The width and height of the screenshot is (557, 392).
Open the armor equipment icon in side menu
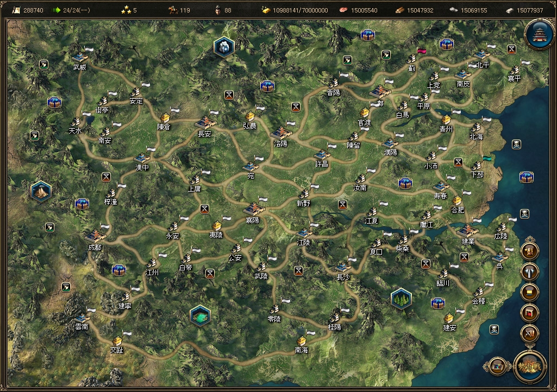coord(529,271)
